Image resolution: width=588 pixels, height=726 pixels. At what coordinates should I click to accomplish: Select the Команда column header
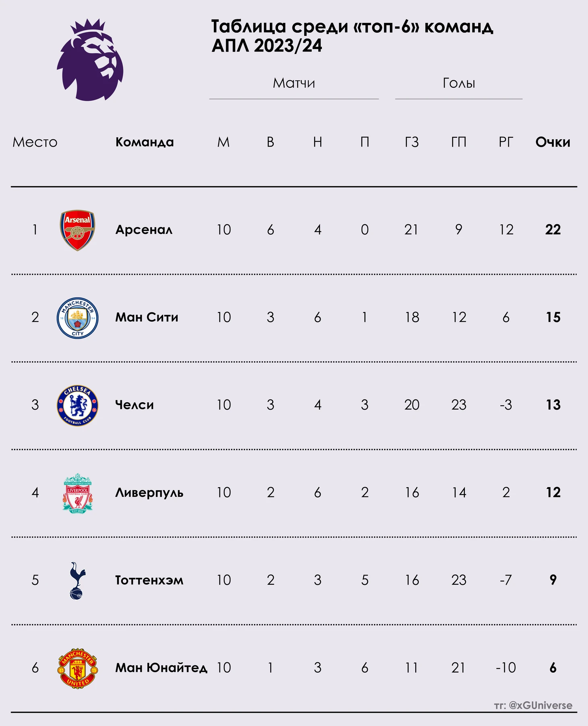pyautogui.click(x=145, y=142)
